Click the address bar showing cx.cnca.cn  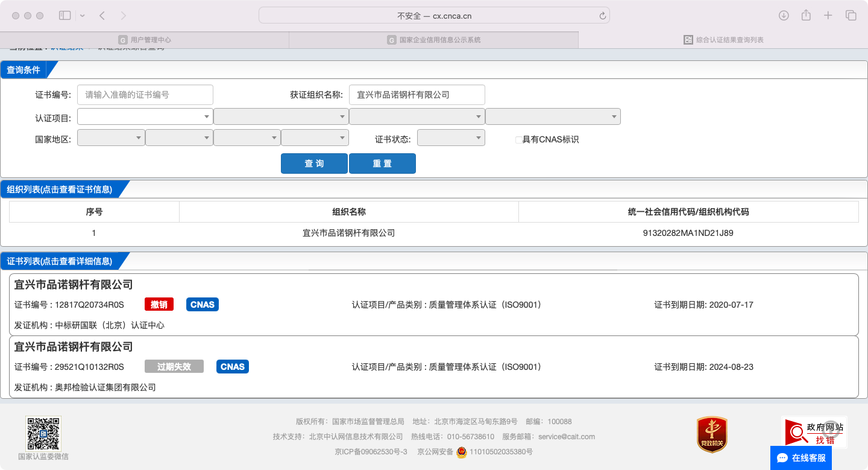(434, 16)
